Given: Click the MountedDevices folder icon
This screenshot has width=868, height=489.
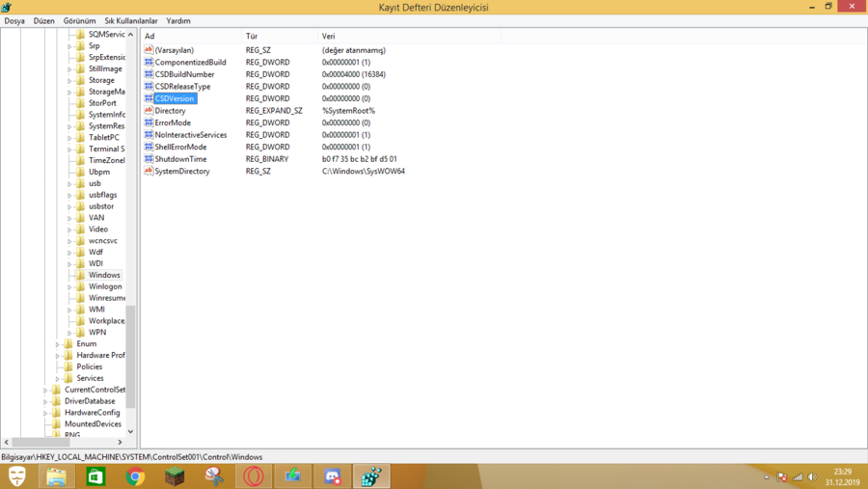Looking at the screenshot, I should (x=57, y=423).
